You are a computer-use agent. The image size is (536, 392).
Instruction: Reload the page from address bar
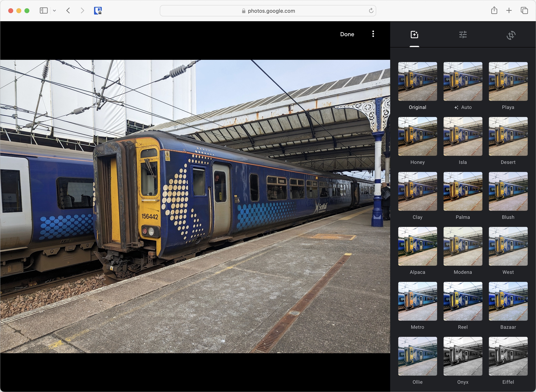[371, 11]
